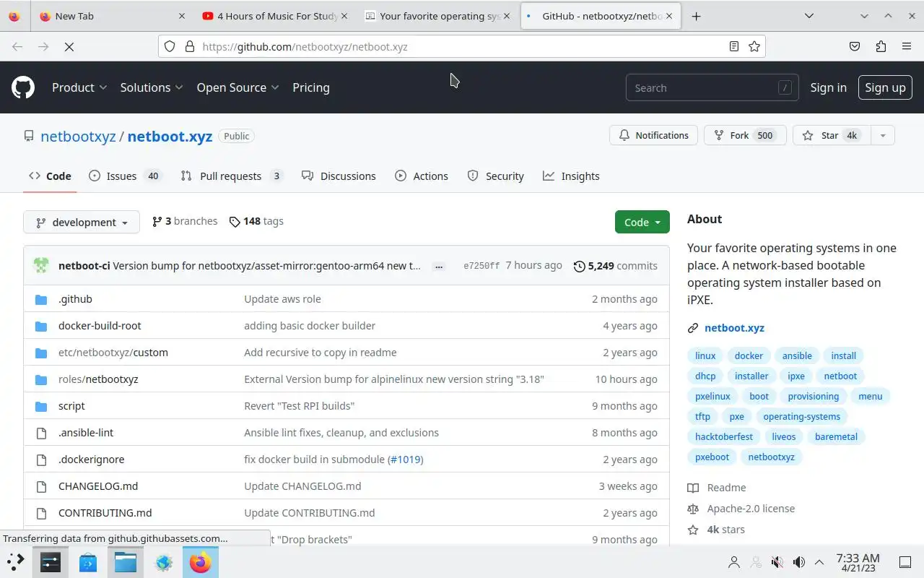Click the Sign up button
The image size is (924, 578).
tap(885, 87)
